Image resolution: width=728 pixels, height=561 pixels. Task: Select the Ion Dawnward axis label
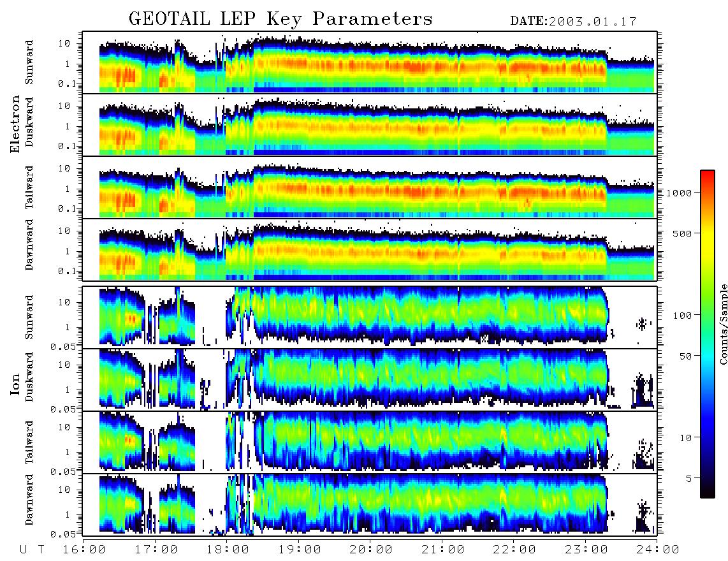point(29,500)
